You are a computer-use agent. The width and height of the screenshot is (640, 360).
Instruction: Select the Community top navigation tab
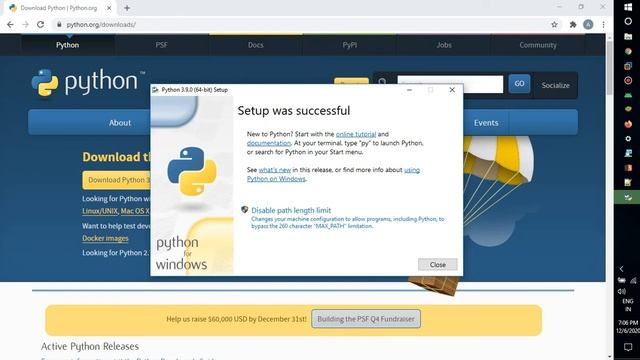538,45
